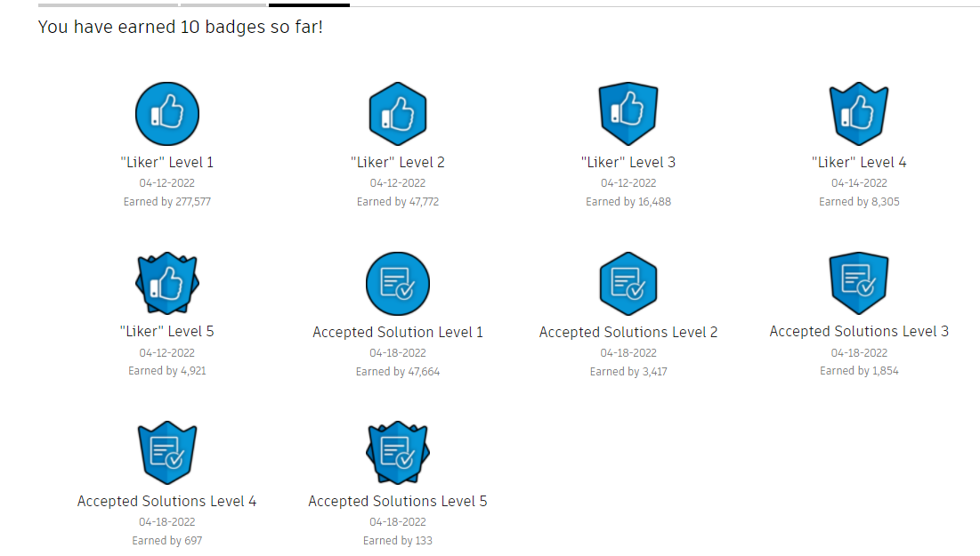This screenshot has height=556, width=980.
Task: Open the Accepted Solution Level 1 badge link
Action: (398, 331)
